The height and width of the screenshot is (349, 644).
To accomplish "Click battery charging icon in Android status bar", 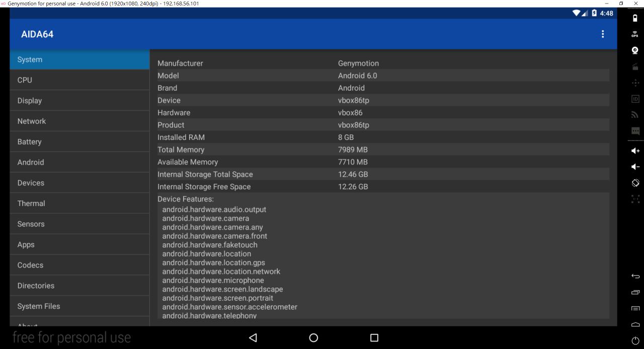I will pos(594,13).
